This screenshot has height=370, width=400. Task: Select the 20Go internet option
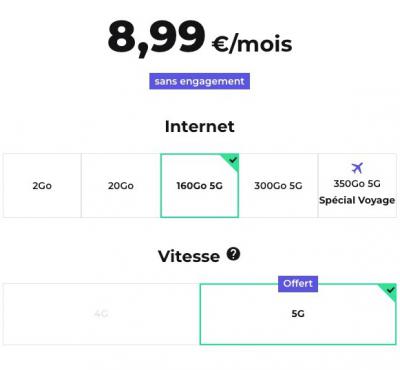point(121,186)
